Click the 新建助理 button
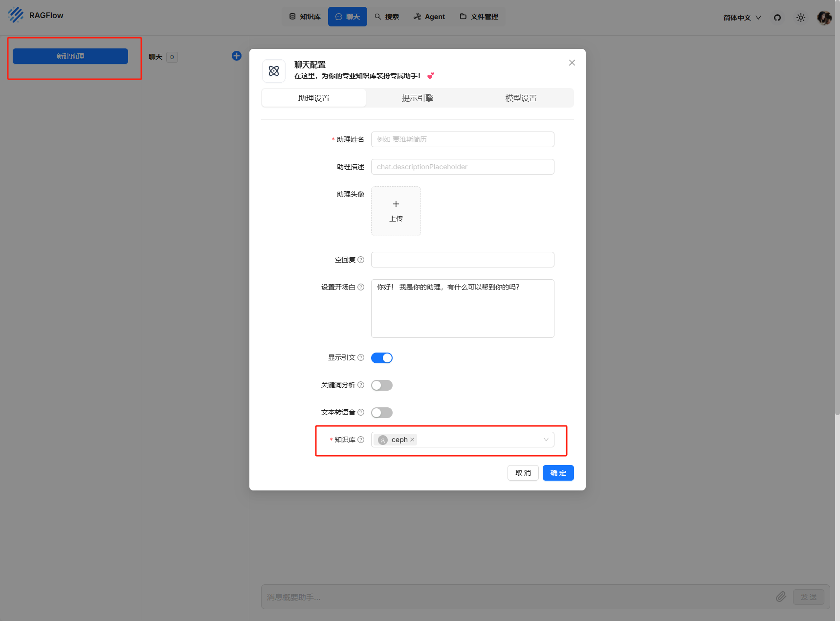The width and height of the screenshot is (840, 621). (x=70, y=56)
